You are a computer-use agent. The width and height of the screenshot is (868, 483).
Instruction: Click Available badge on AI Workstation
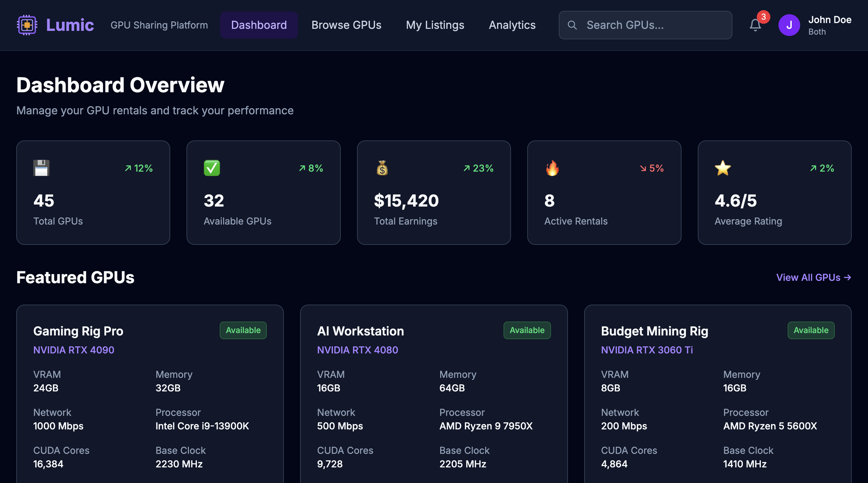pos(527,330)
